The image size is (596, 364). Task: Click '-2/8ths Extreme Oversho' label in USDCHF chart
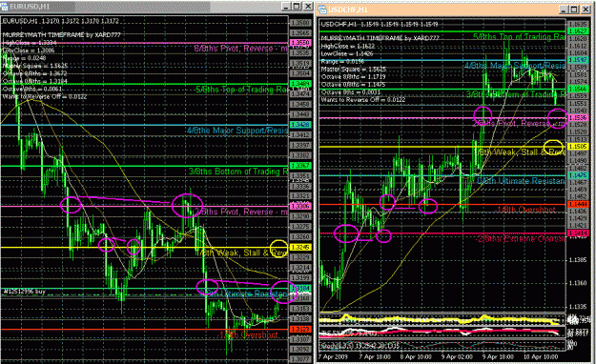(521, 239)
